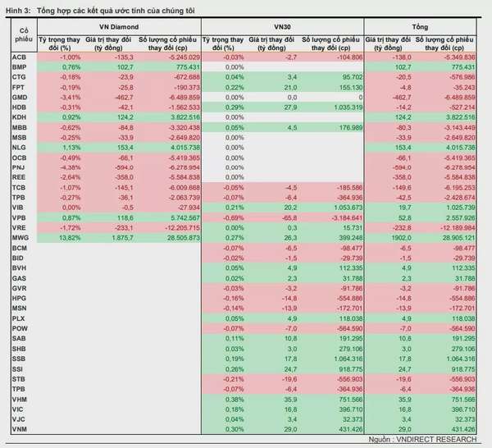
Task: Click MWG weight change value '13,82%'
Action: click(x=70, y=238)
